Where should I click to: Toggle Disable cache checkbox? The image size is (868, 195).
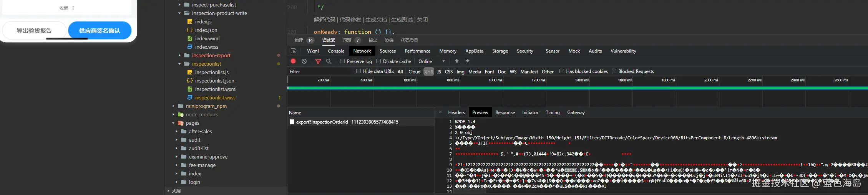[378, 61]
